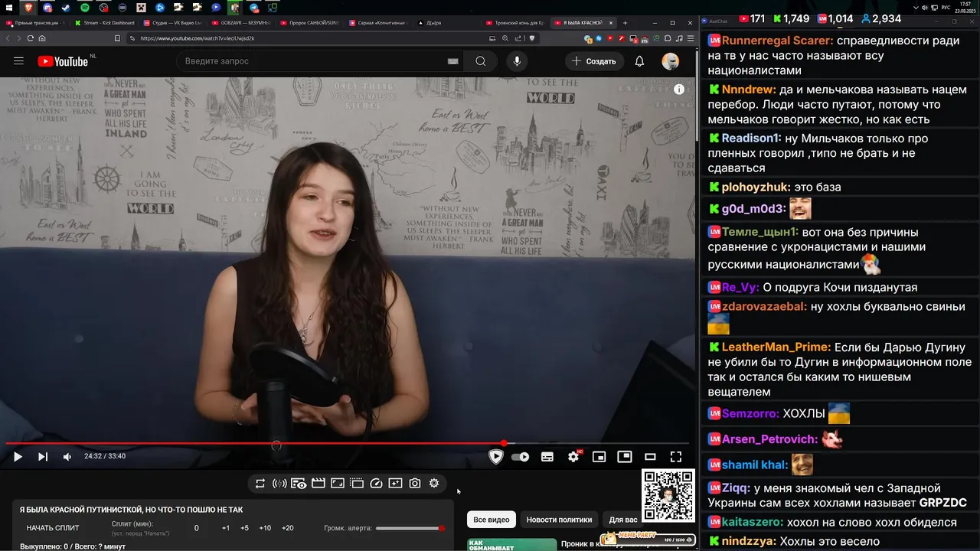The height and width of the screenshot is (551, 980).
Task: Open the account avatar menu
Action: (x=671, y=61)
